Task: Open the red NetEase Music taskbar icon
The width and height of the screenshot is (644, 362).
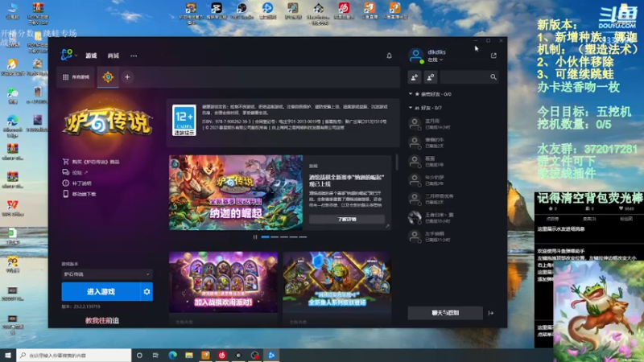Action: click(x=222, y=355)
